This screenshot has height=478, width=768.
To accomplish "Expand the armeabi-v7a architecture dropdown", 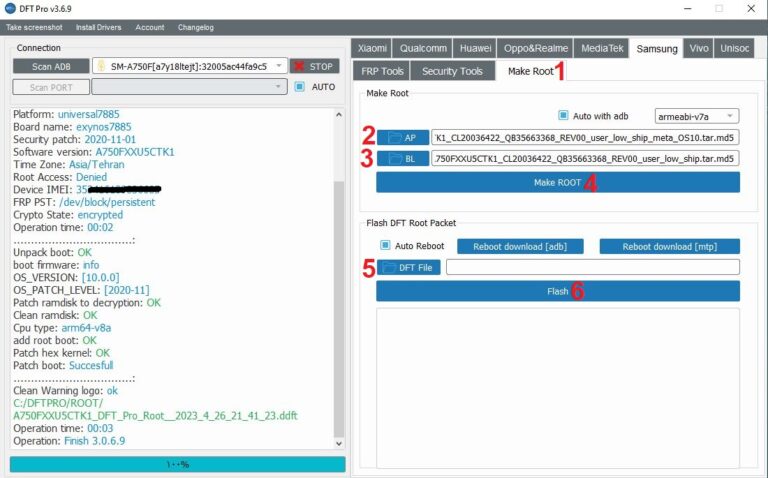I will coord(696,116).
